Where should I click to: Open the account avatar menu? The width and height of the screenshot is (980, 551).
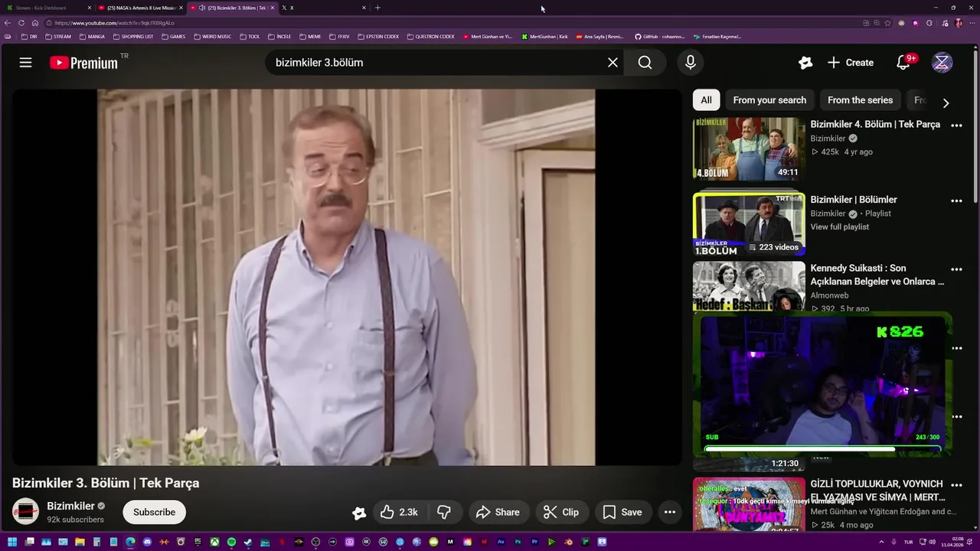pyautogui.click(x=942, y=63)
